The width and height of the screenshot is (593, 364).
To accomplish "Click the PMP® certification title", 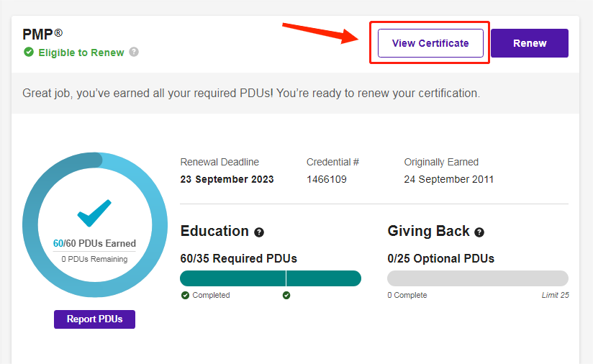I will [42, 35].
